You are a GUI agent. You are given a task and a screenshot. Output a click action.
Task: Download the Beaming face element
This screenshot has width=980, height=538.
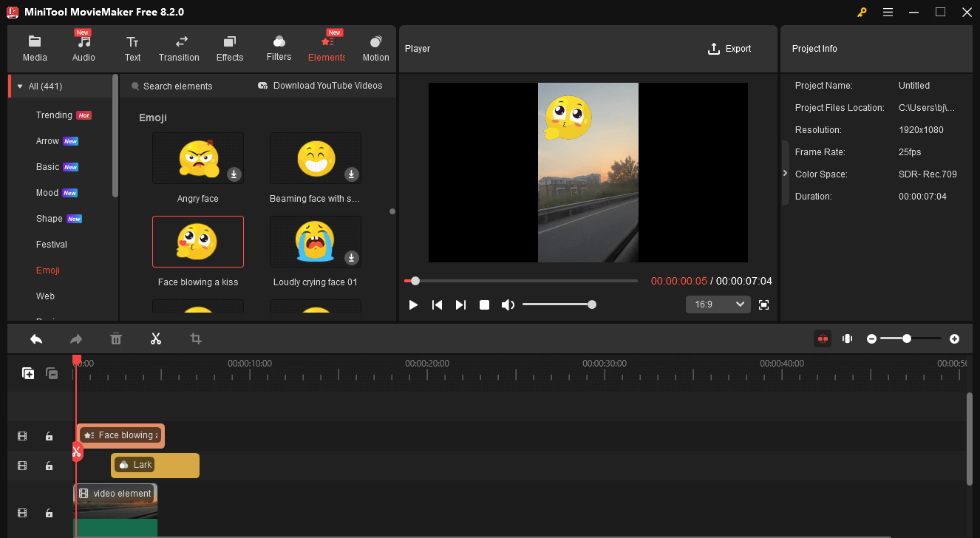[352, 174]
